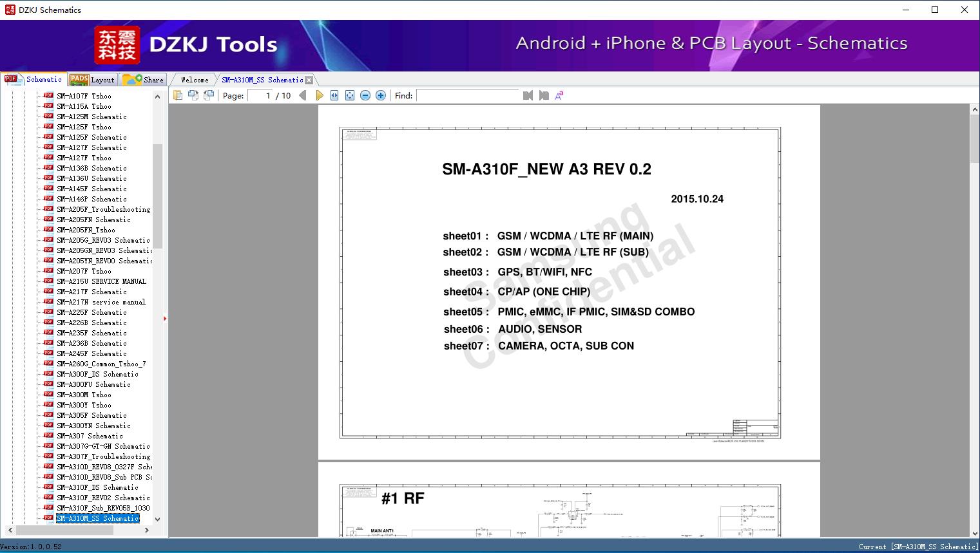Select SM-A205FN_Tshoo in the list
The width and height of the screenshot is (980, 553).
coord(86,230)
